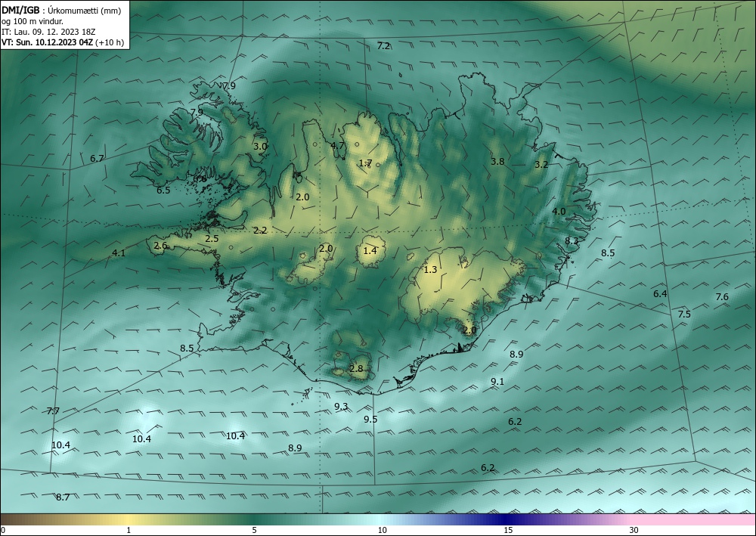Click the 6.4 value on the map

[x=660, y=293]
